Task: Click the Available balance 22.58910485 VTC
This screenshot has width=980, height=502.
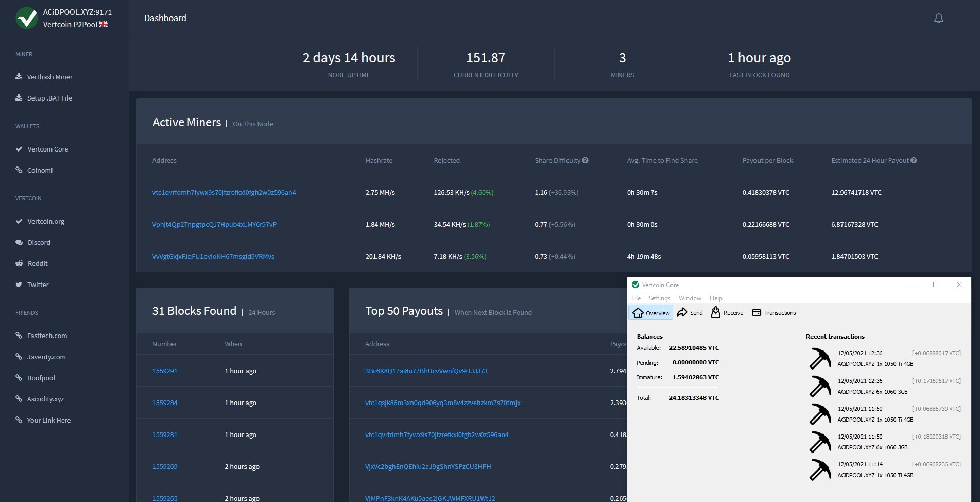Action: (694, 348)
